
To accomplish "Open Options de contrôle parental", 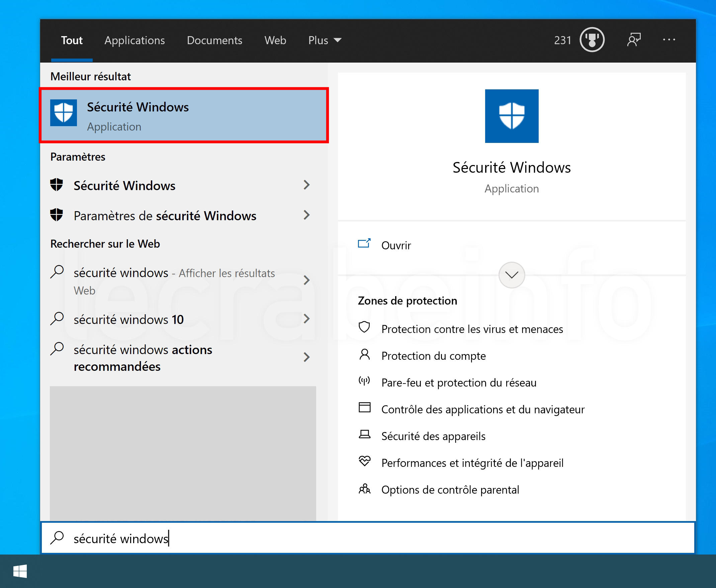I will tap(450, 490).
